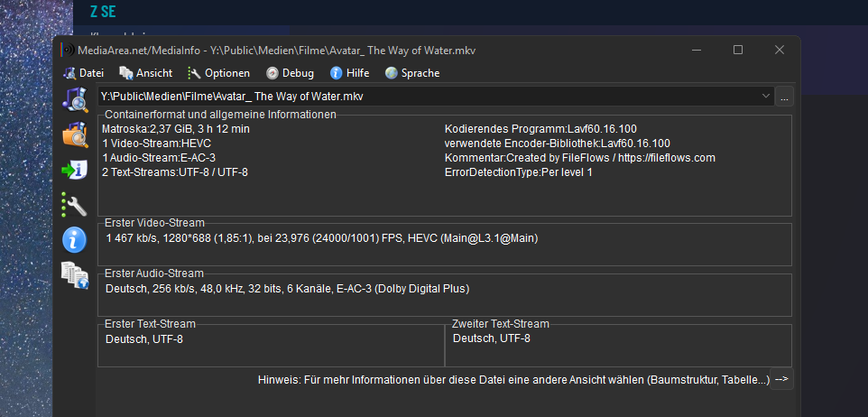Open the Hilfe menu
This screenshot has height=417, width=868.
point(350,73)
